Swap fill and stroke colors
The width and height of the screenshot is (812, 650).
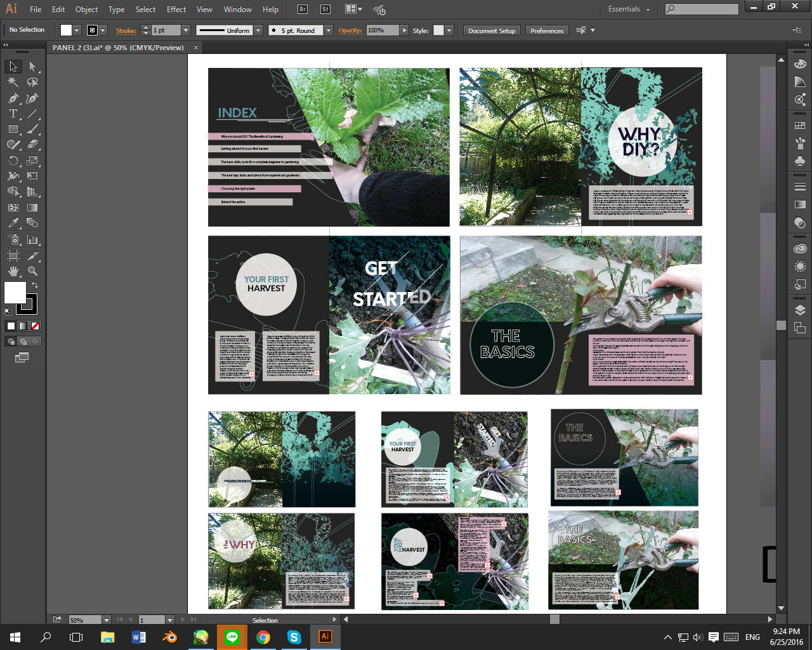(x=35, y=286)
